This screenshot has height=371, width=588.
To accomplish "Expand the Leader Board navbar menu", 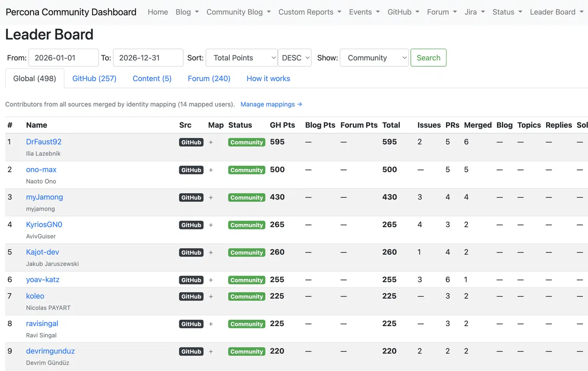I will coord(556,12).
